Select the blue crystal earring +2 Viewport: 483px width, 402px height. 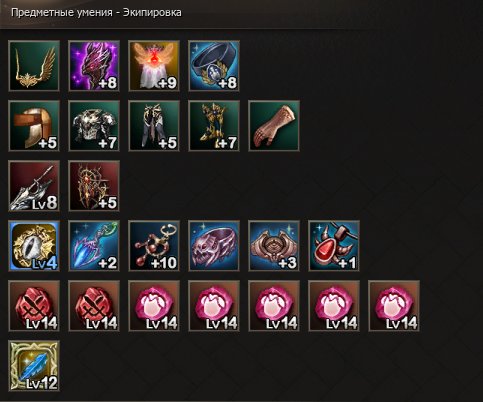(94, 246)
